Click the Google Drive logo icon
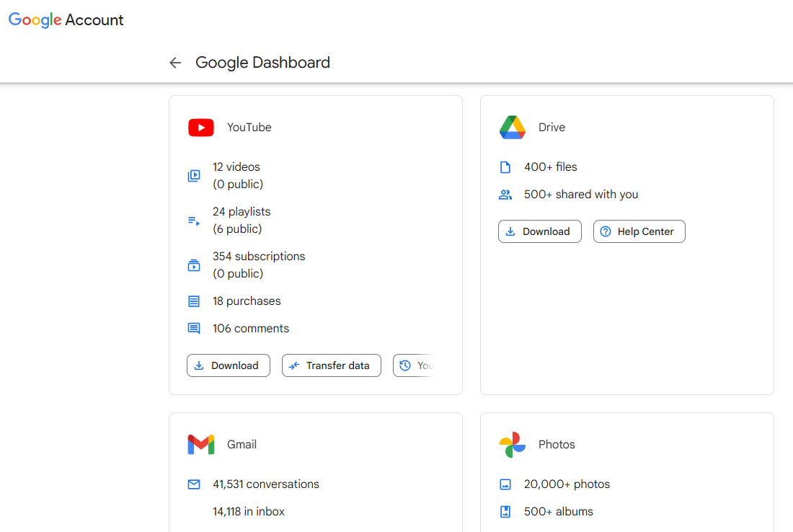Screen dimensions: 793x532 point(513,128)
